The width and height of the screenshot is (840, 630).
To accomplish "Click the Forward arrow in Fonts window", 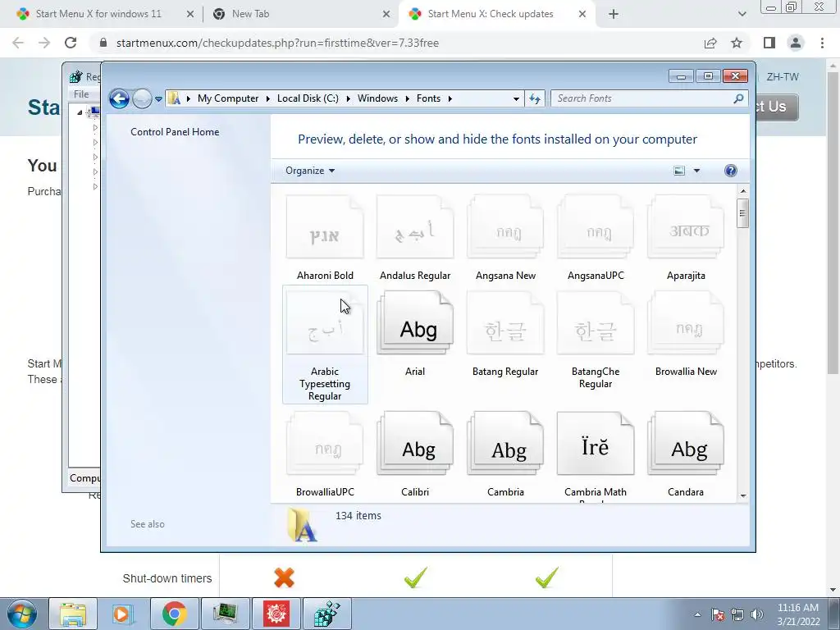I will click(x=142, y=98).
